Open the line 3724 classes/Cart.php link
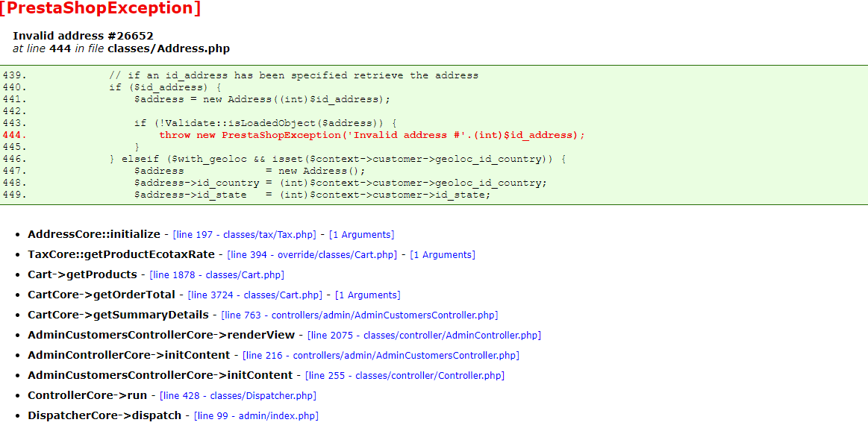Screen dimensions: 868x440 (x=255, y=295)
